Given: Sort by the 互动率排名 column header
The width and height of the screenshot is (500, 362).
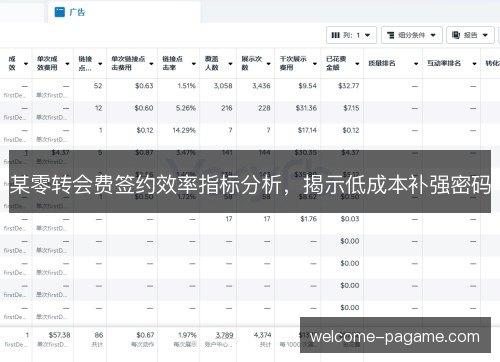Looking at the screenshot, I should (444, 63).
